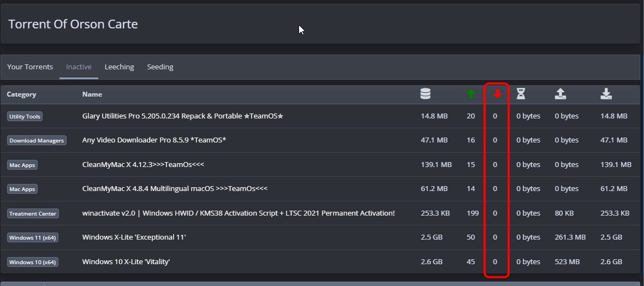
Task: Click the Treatment Center category badge
Action: [x=33, y=213]
